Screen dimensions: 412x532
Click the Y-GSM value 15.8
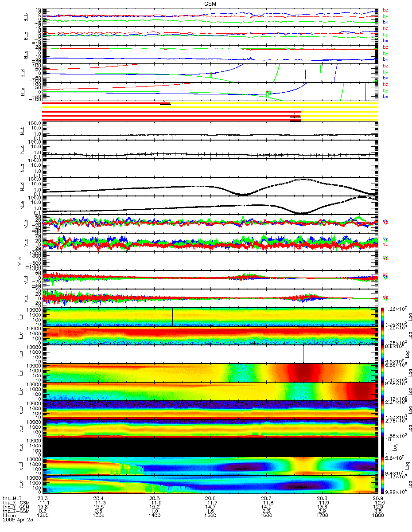pos(43,507)
